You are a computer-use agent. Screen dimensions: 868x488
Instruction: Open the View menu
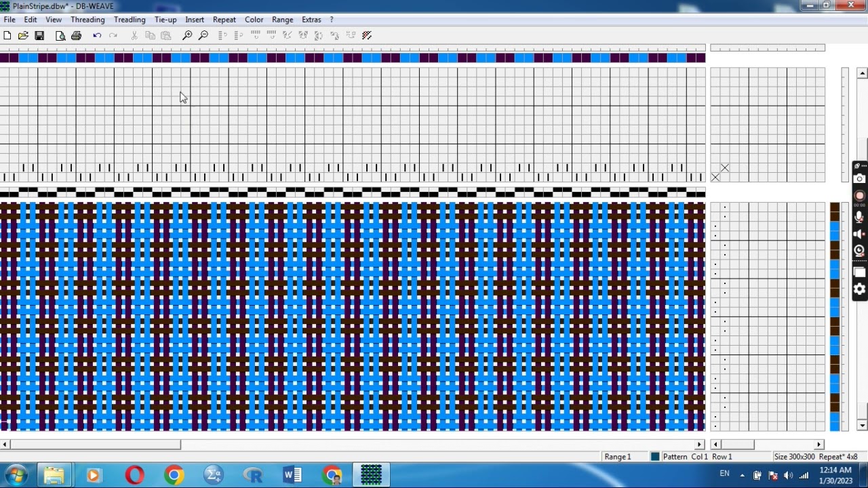tap(54, 20)
